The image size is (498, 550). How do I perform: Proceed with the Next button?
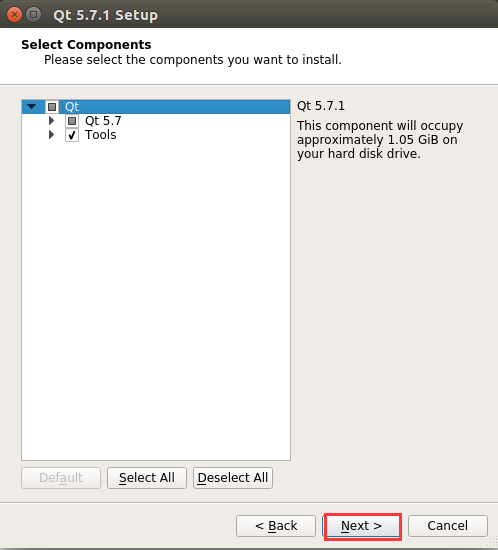pyautogui.click(x=362, y=526)
